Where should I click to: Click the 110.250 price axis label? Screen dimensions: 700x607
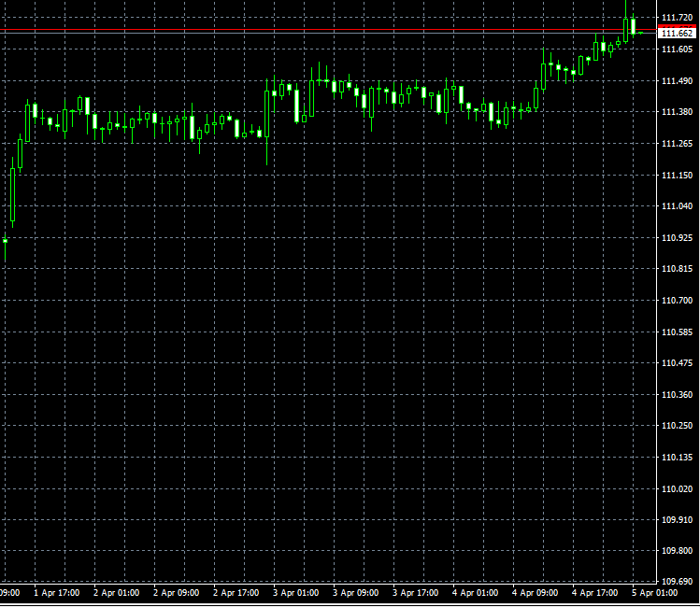[677, 426]
